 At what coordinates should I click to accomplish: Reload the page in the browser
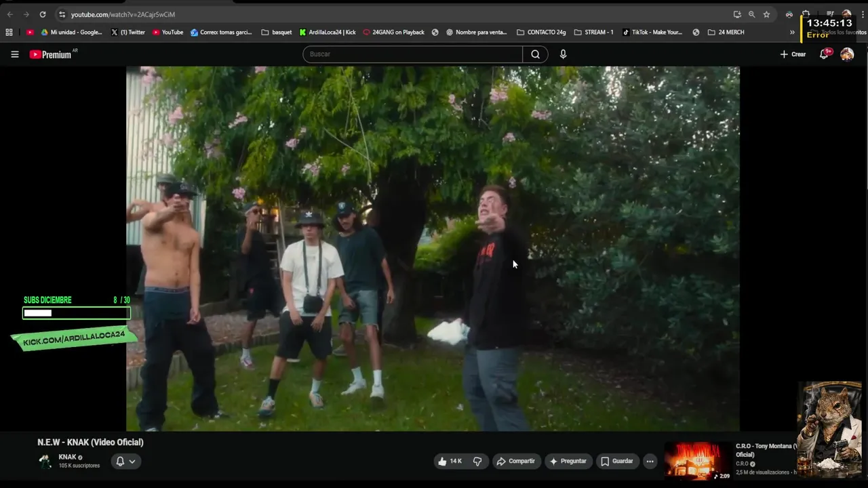pos(43,14)
